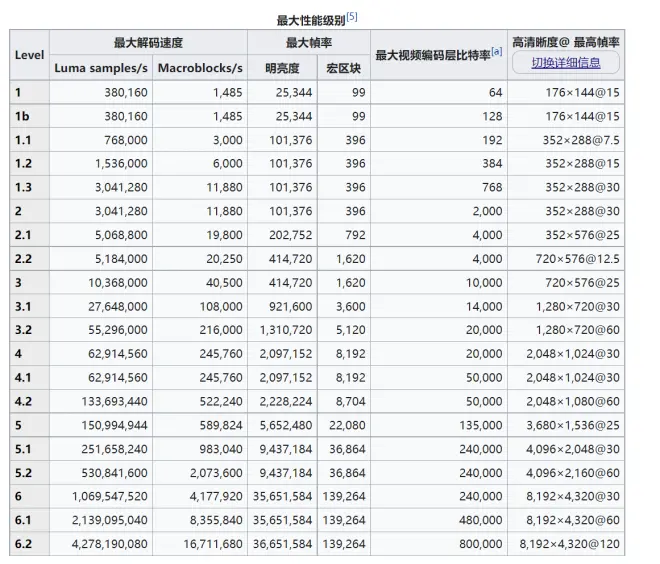This screenshot has width=660, height=564.
Task: Select the Level 6.1 row label
Action: pyautogui.click(x=29, y=520)
